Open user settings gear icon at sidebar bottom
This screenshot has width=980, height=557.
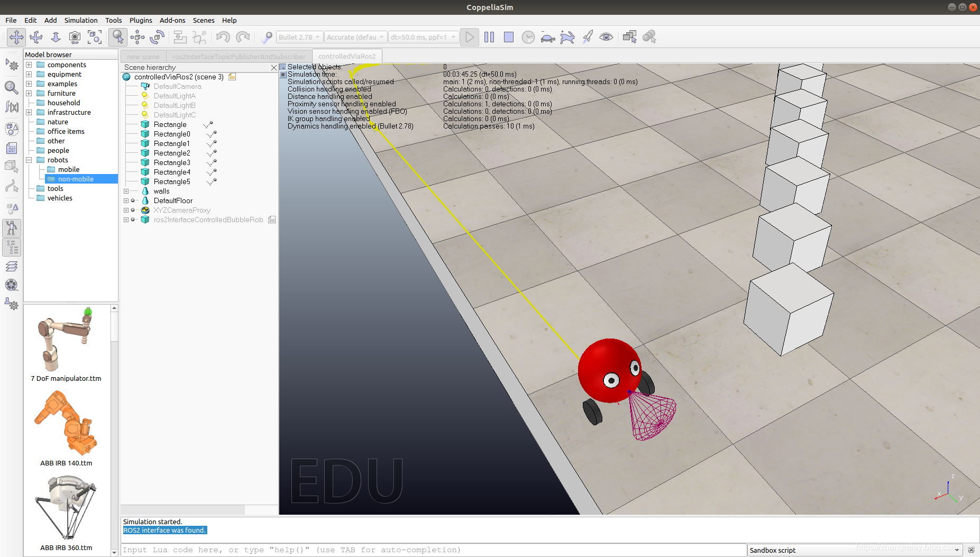click(x=12, y=304)
